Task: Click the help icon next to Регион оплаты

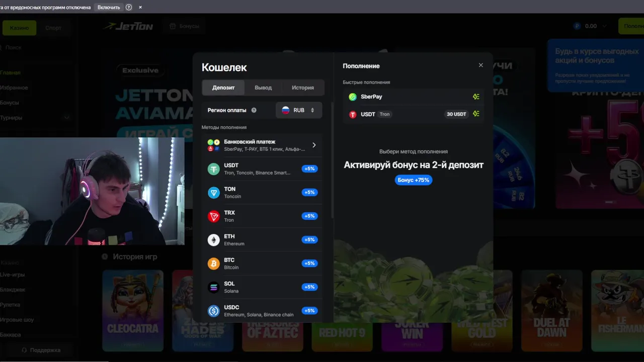Action: point(254,110)
